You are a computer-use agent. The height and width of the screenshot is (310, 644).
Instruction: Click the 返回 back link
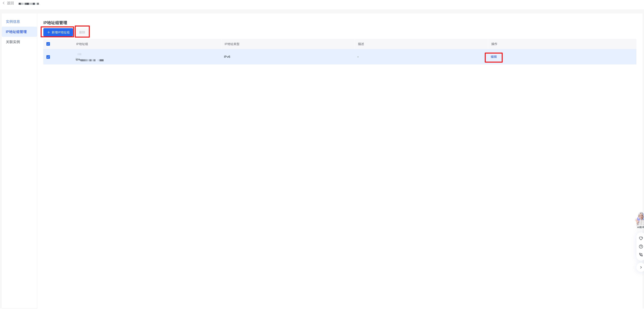10,3
